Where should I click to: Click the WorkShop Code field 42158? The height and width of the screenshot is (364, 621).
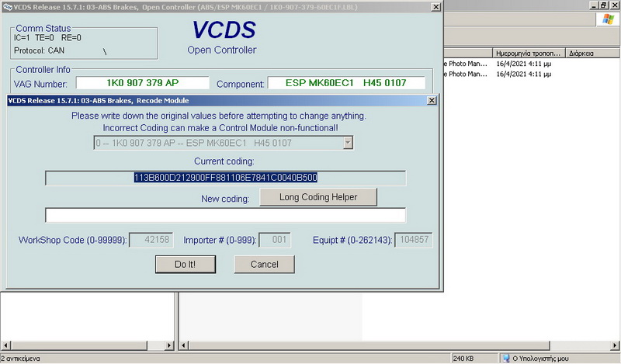151,240
